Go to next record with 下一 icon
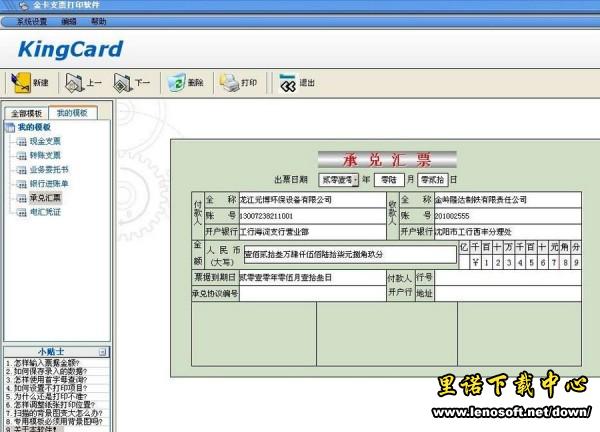This screenshot has width=600, height=432. click(123, 82)
